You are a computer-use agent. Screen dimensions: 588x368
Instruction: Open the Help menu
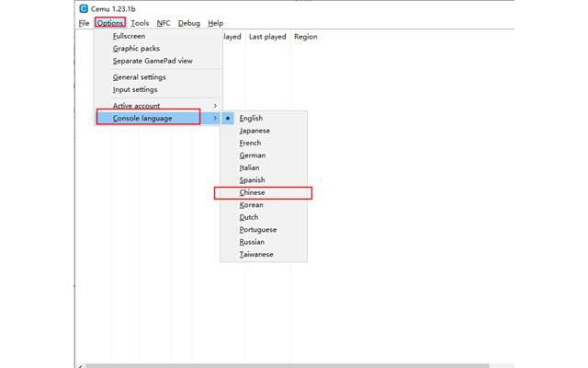tap(216, 23)
